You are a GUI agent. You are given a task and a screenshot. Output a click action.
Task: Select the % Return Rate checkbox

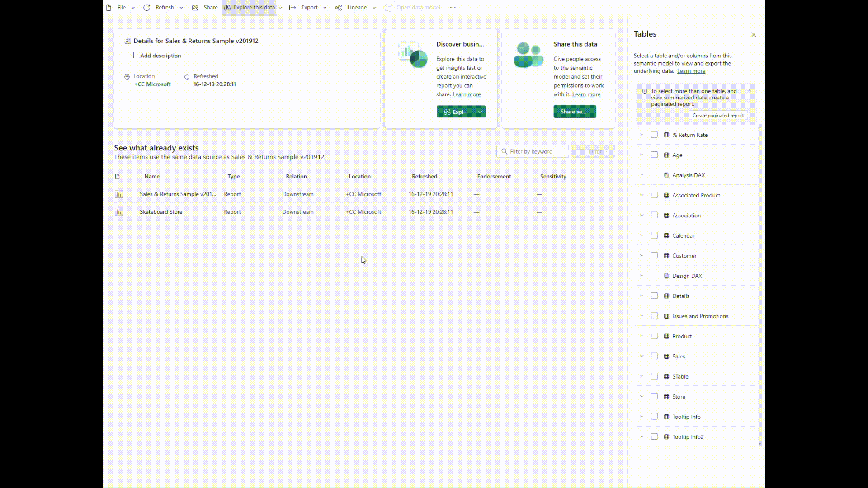pos(654,135)
